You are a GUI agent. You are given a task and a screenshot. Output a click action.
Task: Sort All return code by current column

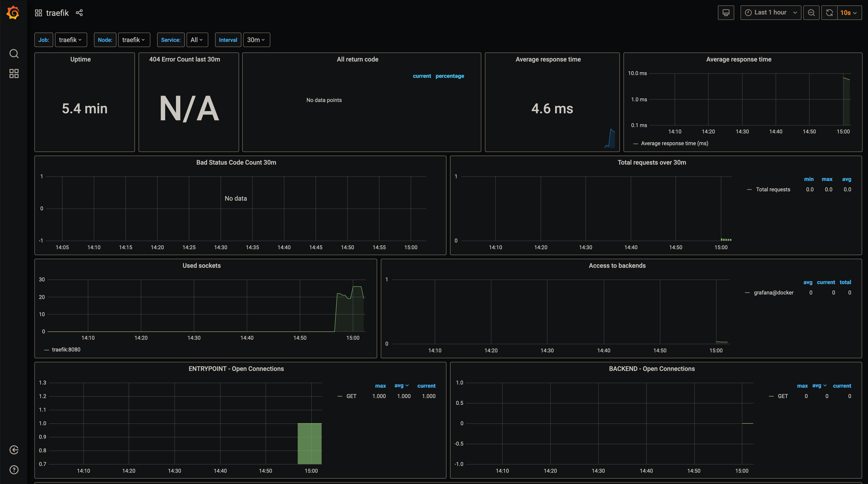(x=422, y=76)
